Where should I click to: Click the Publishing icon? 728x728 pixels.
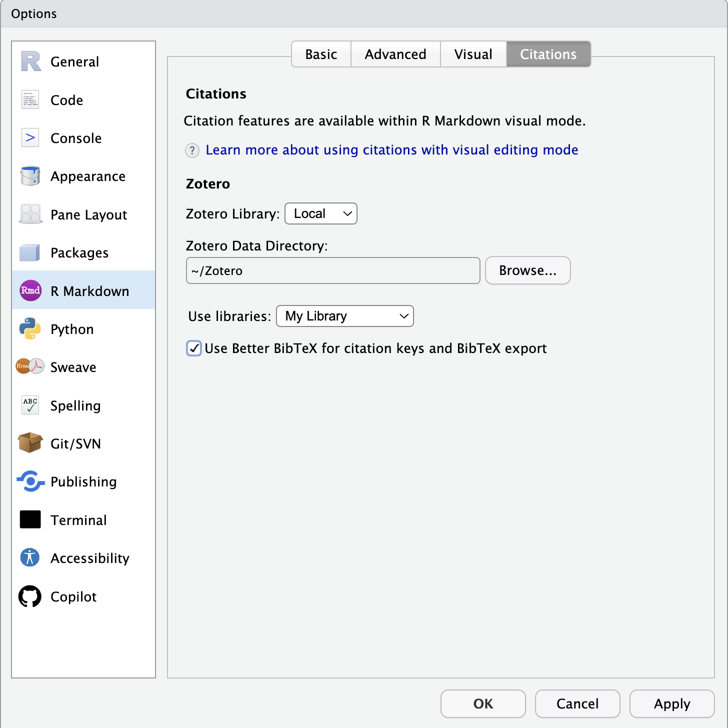(29, 481)
